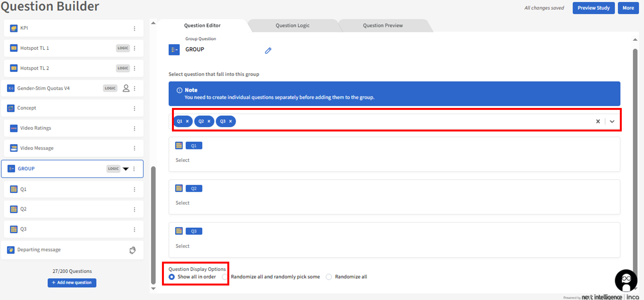Remove the Q1 tag from group selection
This screenshot has height=300, width=644.
click(x=187, y=121)
